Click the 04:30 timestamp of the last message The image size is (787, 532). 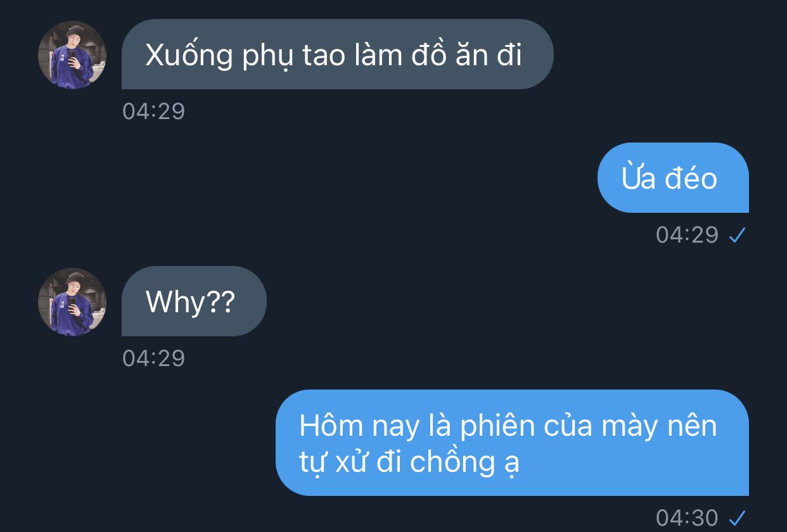point(688,517)
